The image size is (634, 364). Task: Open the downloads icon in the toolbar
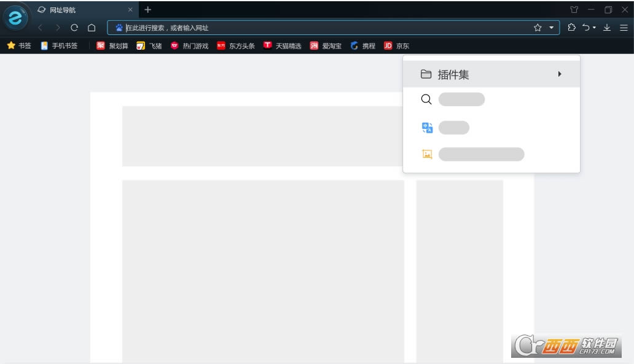pyautogui.click(x=607, y=28)
